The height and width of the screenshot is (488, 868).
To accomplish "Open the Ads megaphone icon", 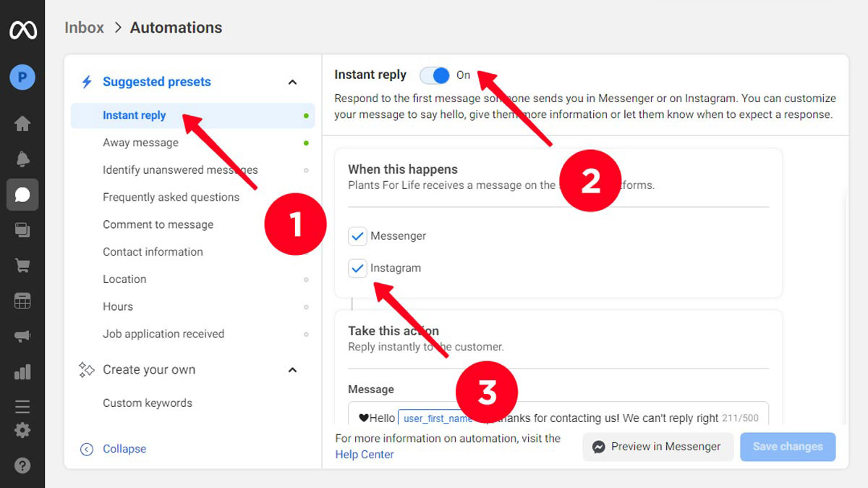I will pos(22,337).
